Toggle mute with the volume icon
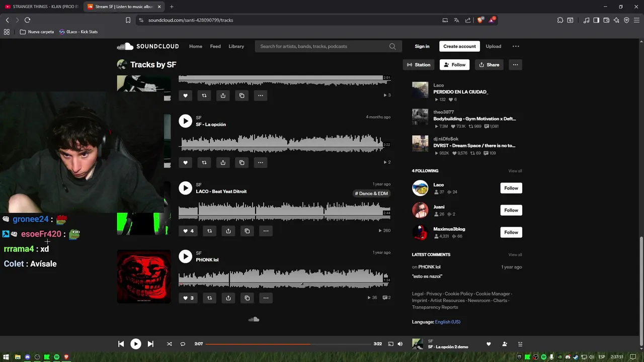Viewport: 644px width, 362px height. (400, 344)
